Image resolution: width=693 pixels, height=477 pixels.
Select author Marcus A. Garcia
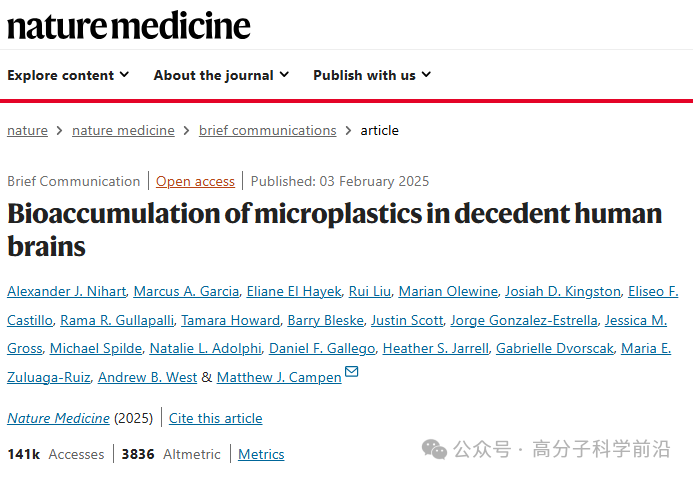click(x=186, y=291)
